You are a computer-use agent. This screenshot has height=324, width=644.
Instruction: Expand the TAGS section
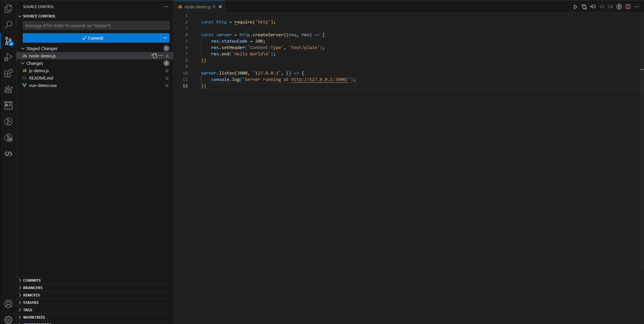[x=95, y=310]
